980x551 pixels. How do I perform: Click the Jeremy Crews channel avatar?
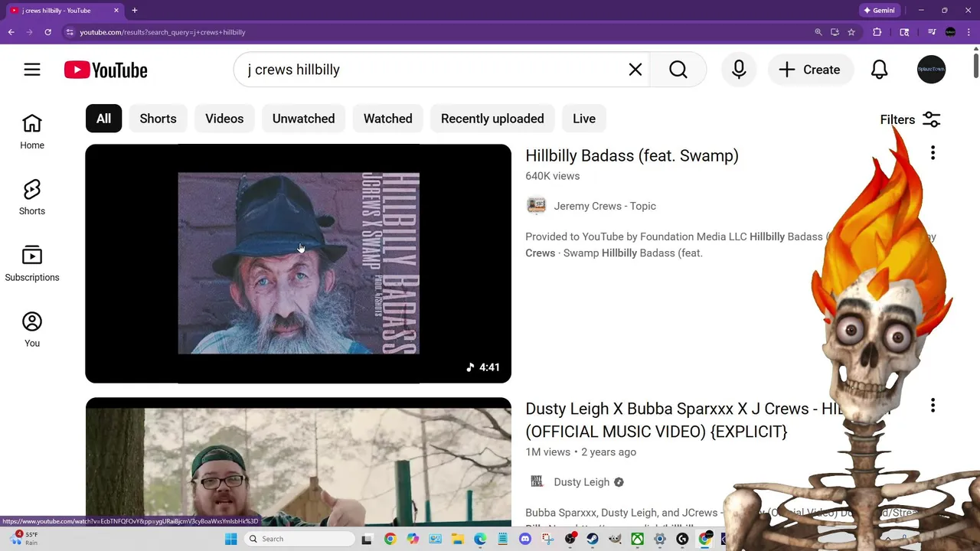coord(537,206)
